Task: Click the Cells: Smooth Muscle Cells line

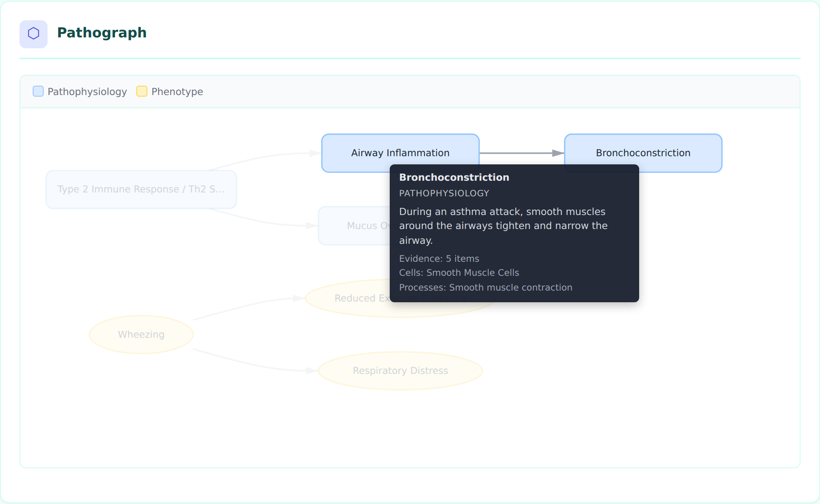Action: coord(459,273)
